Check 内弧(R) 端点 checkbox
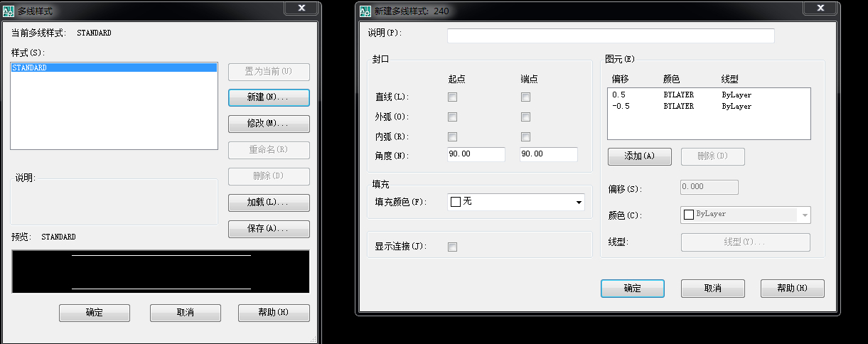Image resolution: width=868 pixels, height=344 pixels. [x=525, y=136]
